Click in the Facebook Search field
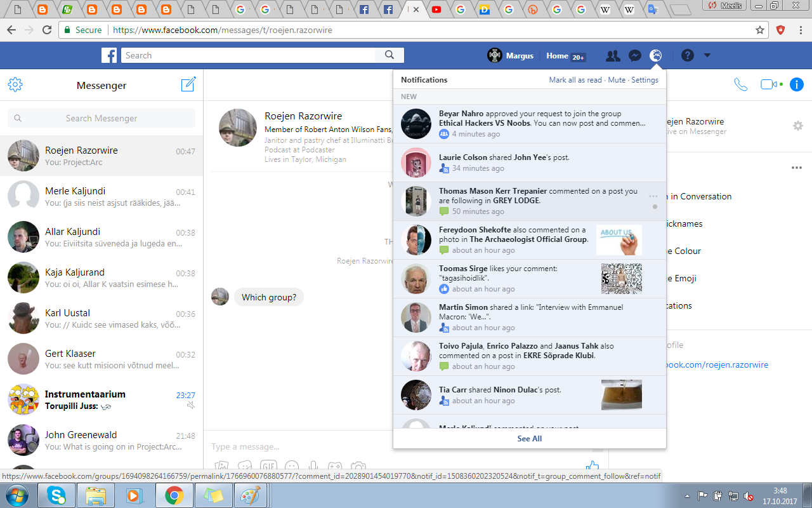Viewport: 812px width, 508px height. point(248,55)
